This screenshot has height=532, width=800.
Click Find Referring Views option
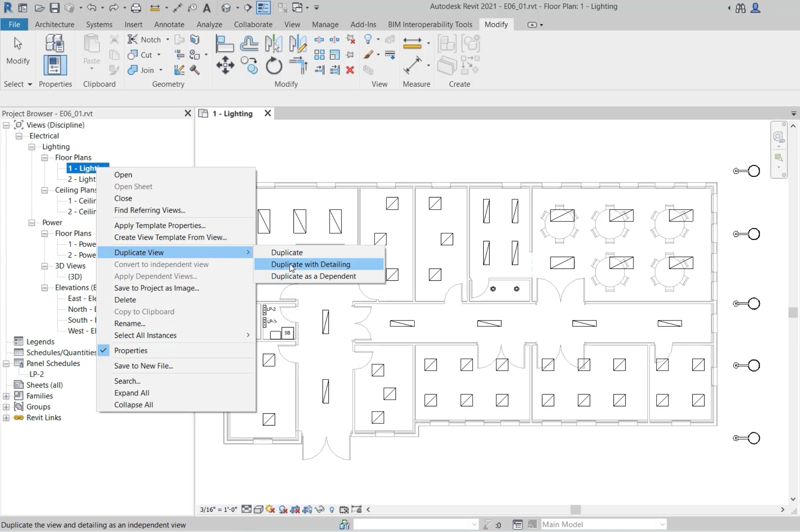pos(150,210)
